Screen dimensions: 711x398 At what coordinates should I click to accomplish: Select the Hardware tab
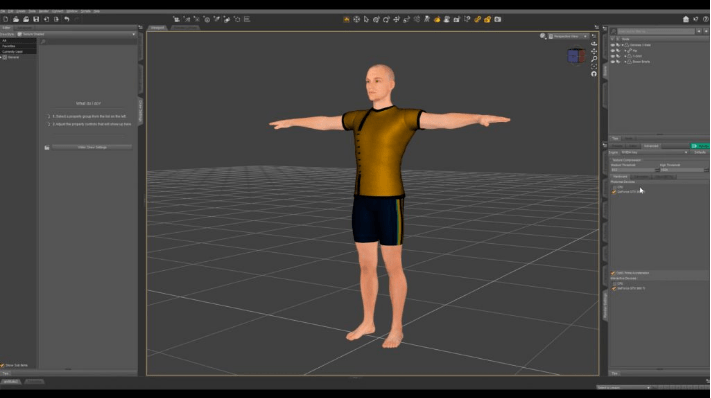(x=620, y=177)
